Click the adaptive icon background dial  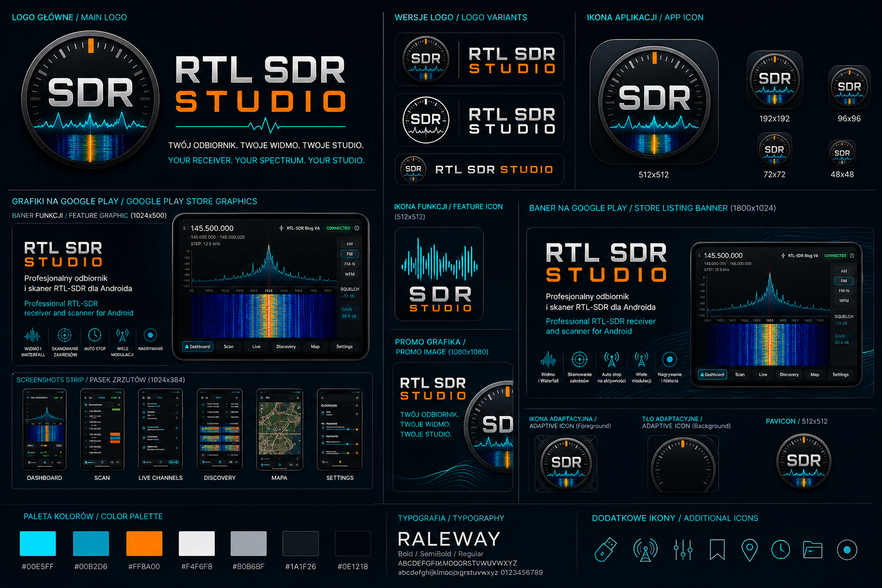pos(683,463)
